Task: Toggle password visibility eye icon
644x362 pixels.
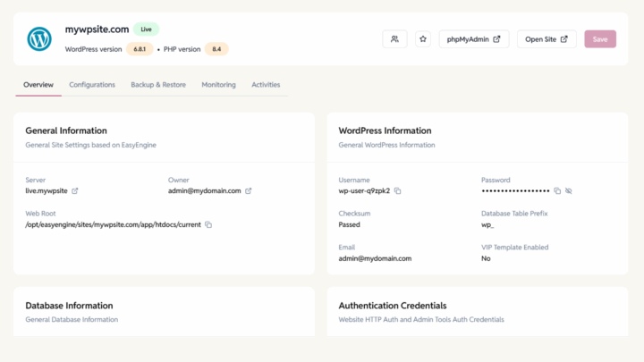Action: pos(569,191)
